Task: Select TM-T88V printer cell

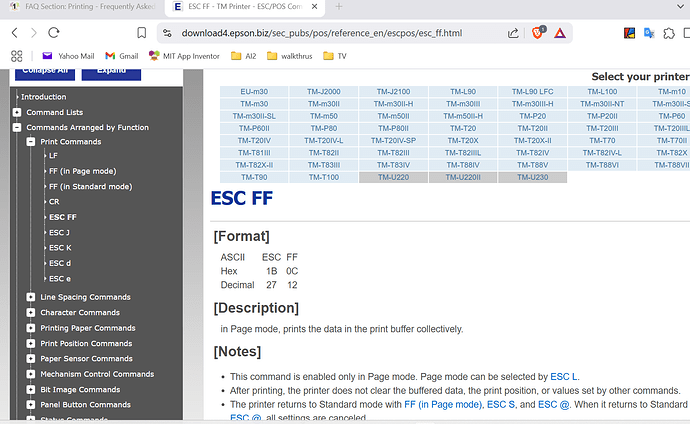Action: pos(532,165)
